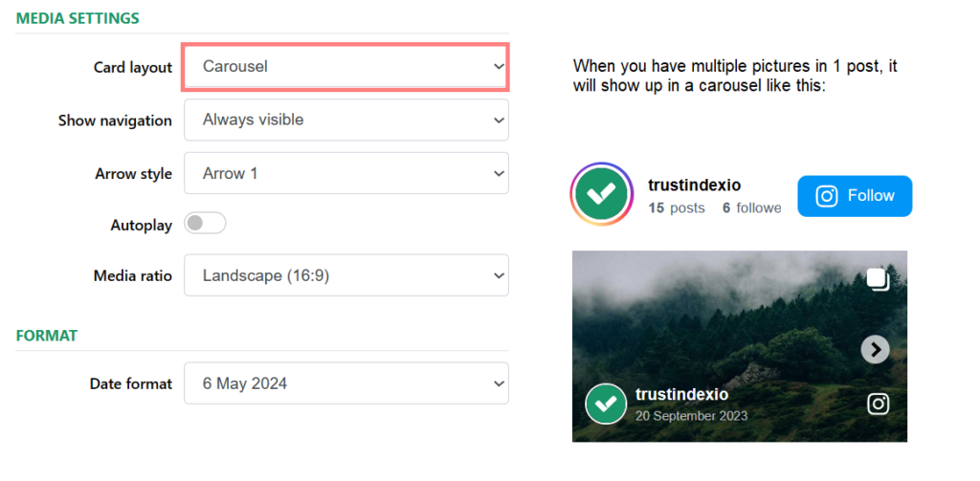Click the multiple-images stack icon on the post
The image size is (980, 481).
click(878, 279)
